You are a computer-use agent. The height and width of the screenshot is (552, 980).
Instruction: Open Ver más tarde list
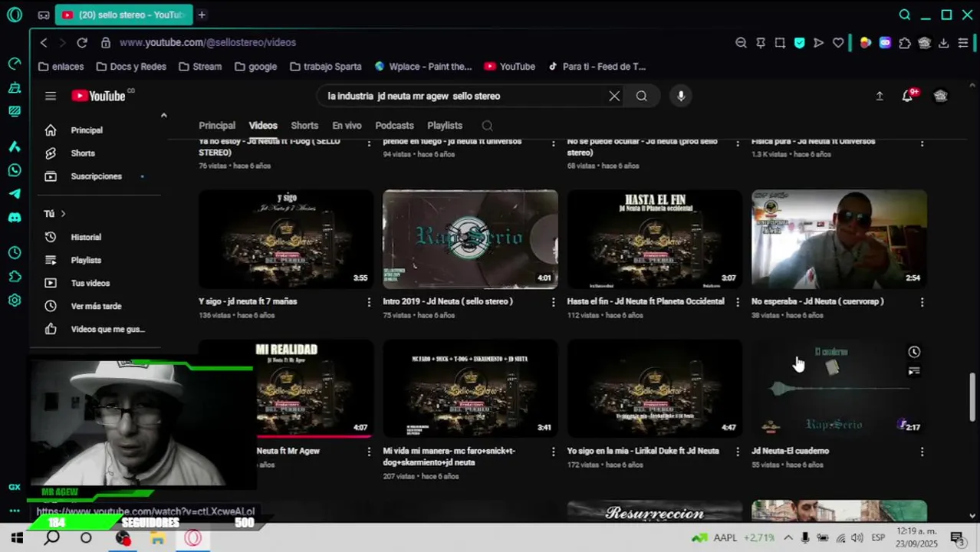coord(96,307)
